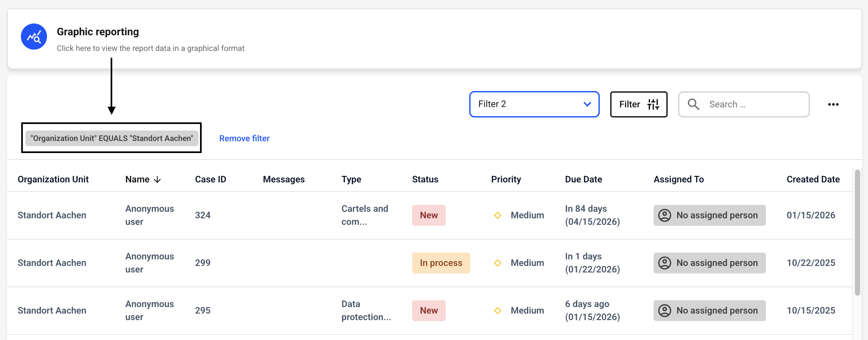Click the filter sliders icon
The image size is (868, 340).
click(653, 104)
